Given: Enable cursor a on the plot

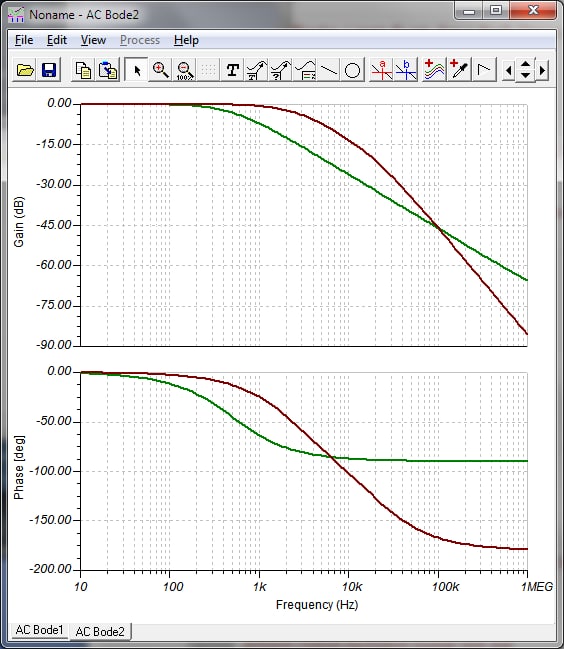Looking at the screenshot, I should tap(382, 70).
